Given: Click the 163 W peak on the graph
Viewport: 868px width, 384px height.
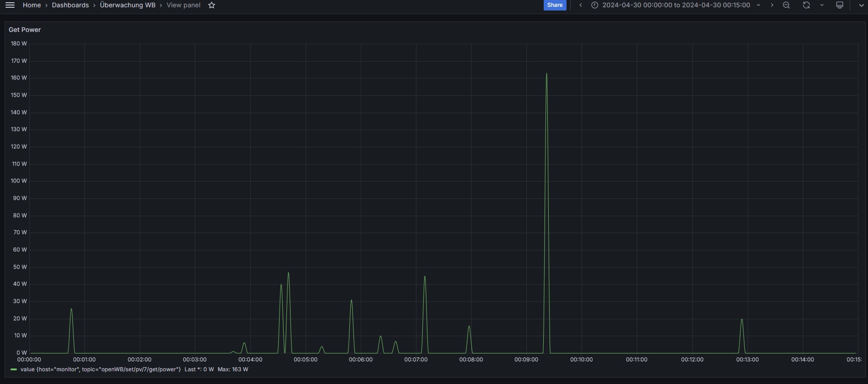Looking at the screenshot, I should click(x=546, y=74).
